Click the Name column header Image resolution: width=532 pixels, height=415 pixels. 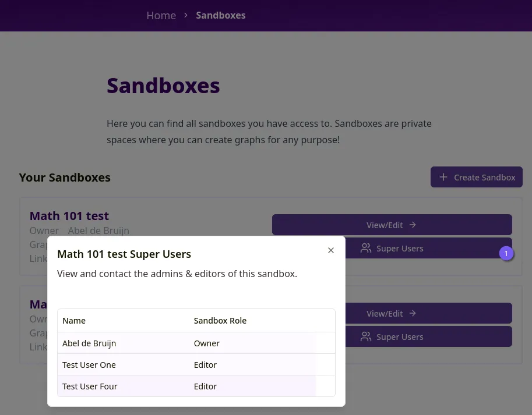coord(74,321)
